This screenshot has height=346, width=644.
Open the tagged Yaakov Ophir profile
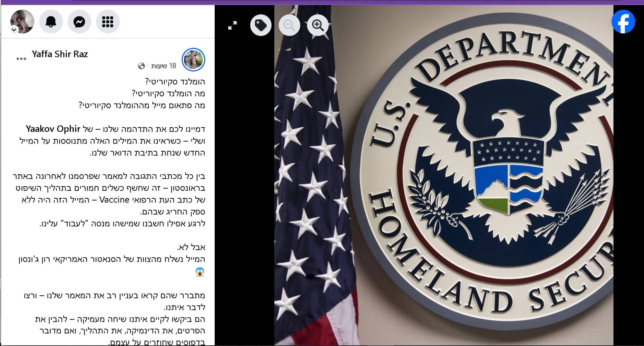53,129
